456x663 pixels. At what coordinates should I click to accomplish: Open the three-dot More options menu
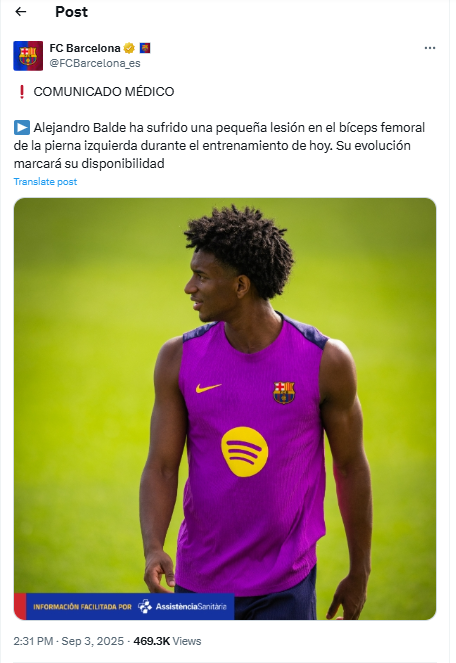[x=430, y=48]
